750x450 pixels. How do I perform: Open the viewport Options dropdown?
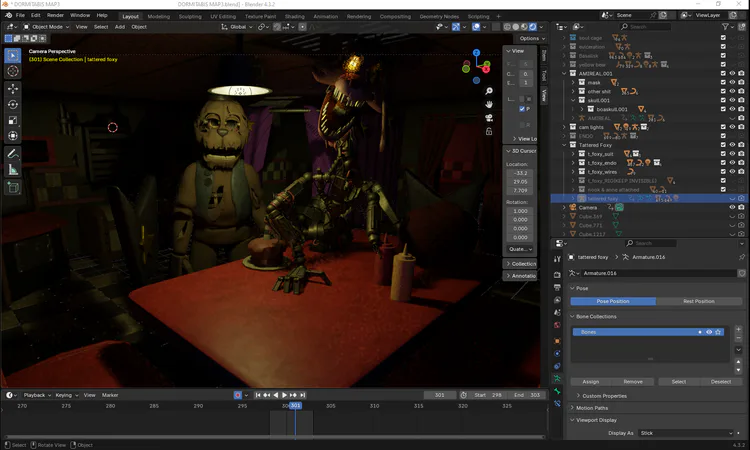point(532,38)
